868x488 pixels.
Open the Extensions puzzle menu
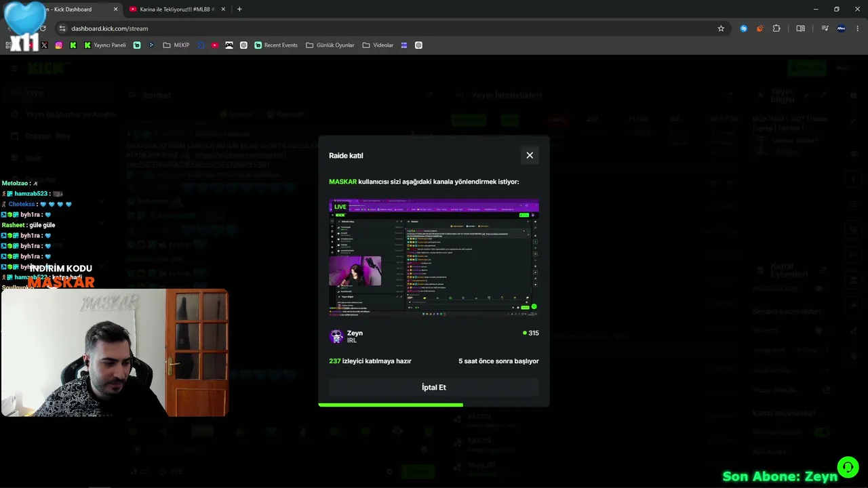[776, 28]
